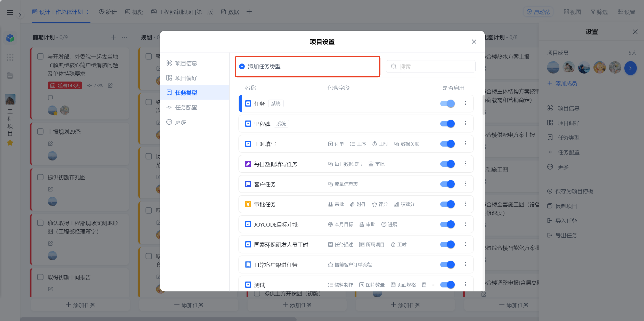This screenshot has height=321, width=644.
Task: Click the blue cube app logo
Action: [x=10, y=38]
